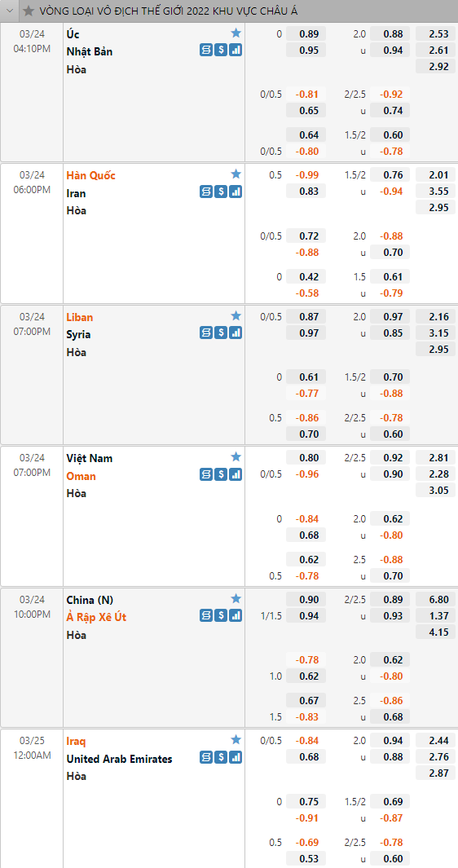Open the Việt Nam team name

pos(89,458)
